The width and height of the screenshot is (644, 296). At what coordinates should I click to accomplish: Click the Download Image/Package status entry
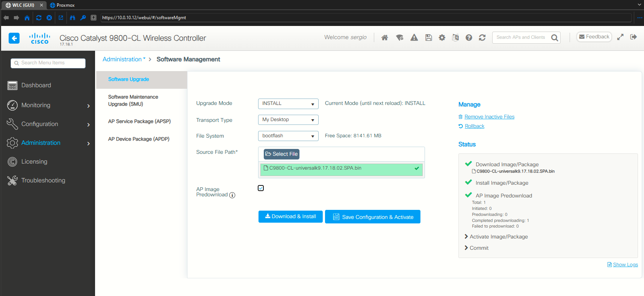[x=507, y=165]
